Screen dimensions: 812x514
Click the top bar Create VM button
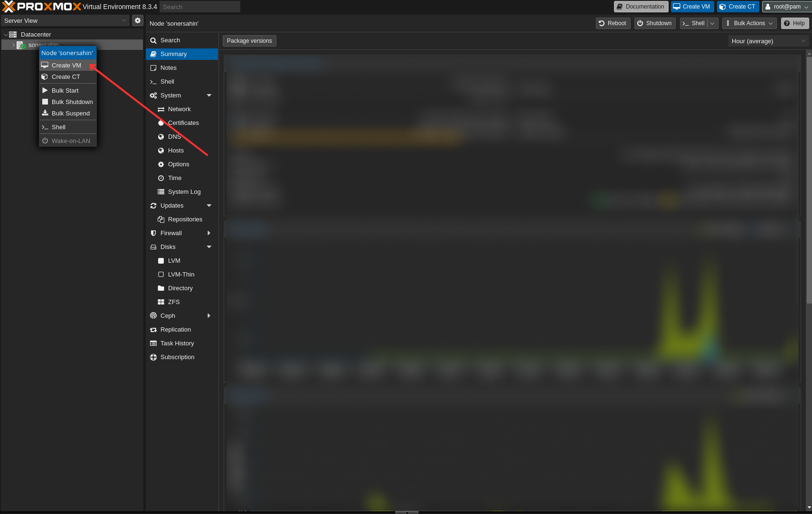point(692,7)
